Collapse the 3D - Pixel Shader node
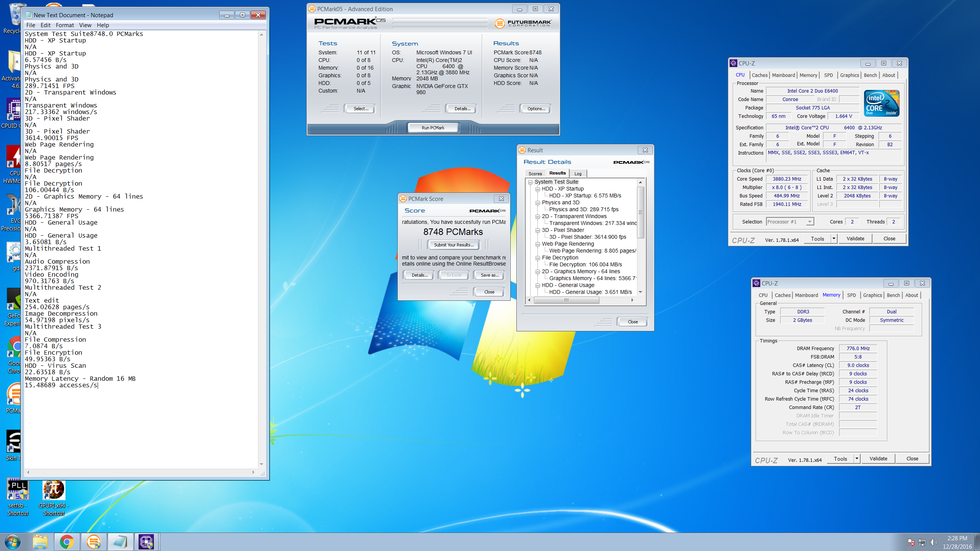 (x=538, y=230)
